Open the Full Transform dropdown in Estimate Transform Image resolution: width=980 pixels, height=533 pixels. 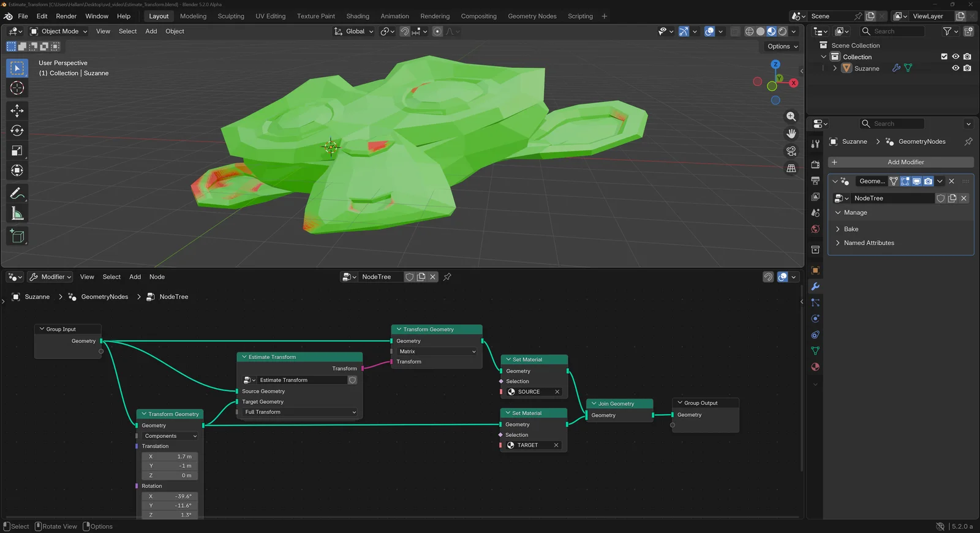[300, 412]
